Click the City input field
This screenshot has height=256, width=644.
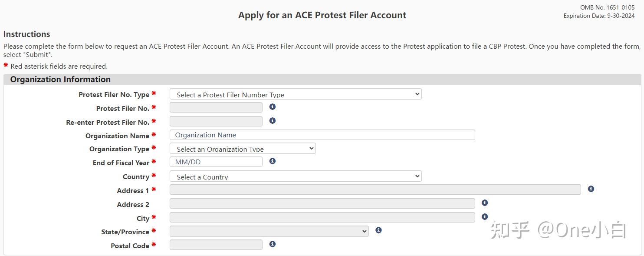322,216
